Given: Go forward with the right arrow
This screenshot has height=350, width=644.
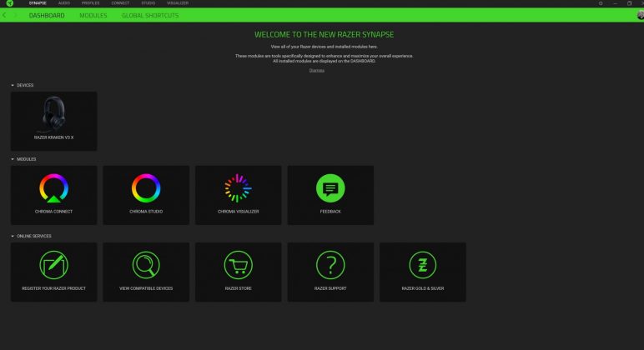Looking at the screenshot, I should click(15, 15).
